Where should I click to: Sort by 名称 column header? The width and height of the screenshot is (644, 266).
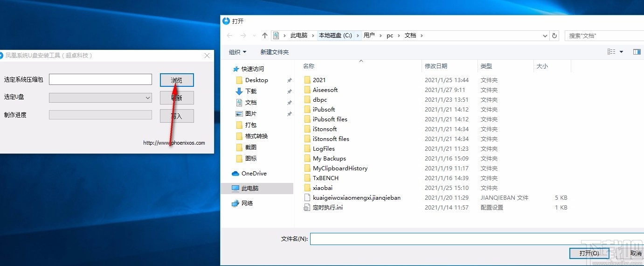click(309, 66)
